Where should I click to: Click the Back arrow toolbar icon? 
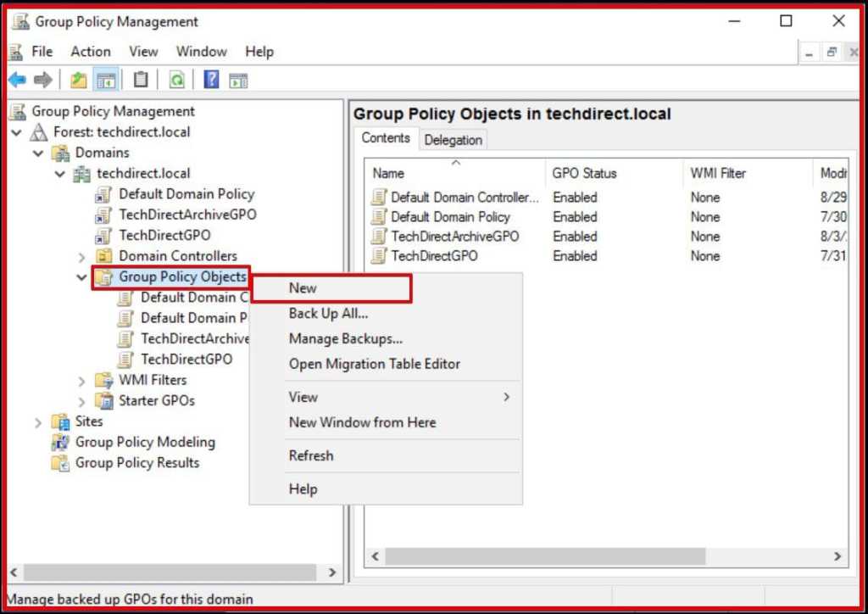(x=17, y=80)
